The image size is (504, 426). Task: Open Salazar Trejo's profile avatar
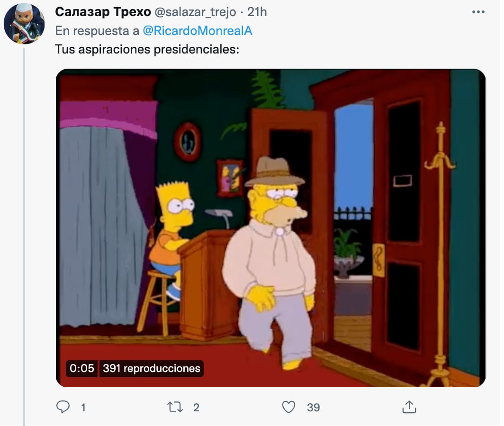pyautogui.click(x=24, y=24)
